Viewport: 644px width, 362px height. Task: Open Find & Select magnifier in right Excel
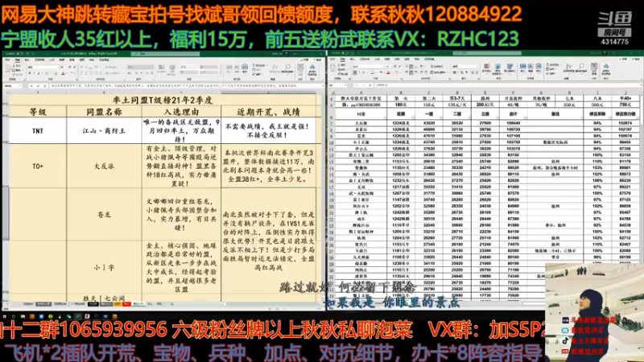580,68
